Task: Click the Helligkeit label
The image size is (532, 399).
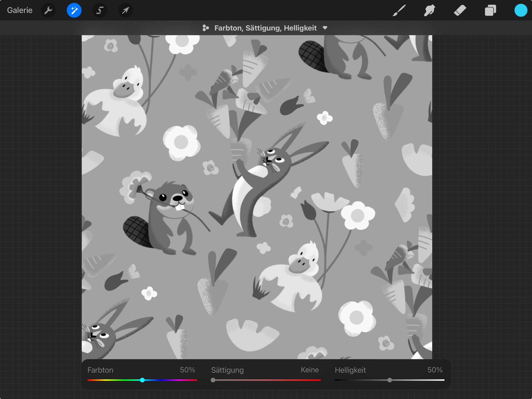Action: pyautogui.click(x=350, y=370)
